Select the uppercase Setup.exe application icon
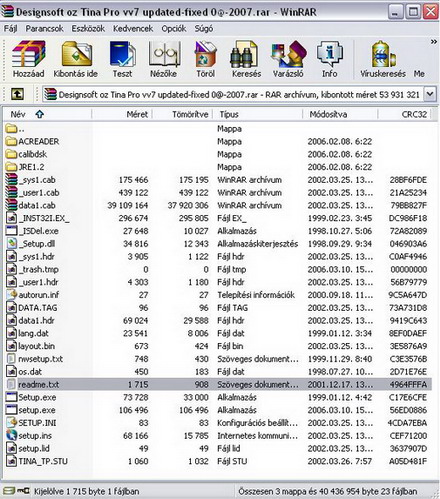The height and width of the screenshot is (499, 440). click(11, 397)
